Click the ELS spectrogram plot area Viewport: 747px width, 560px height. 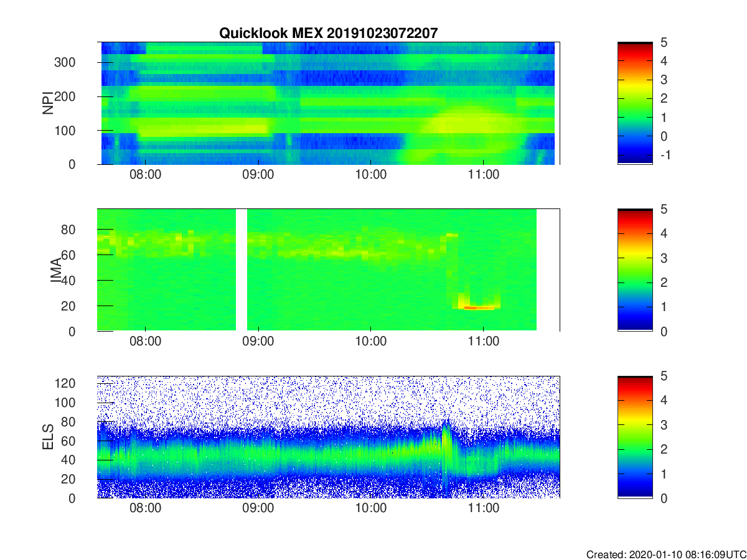click(328, 437)
